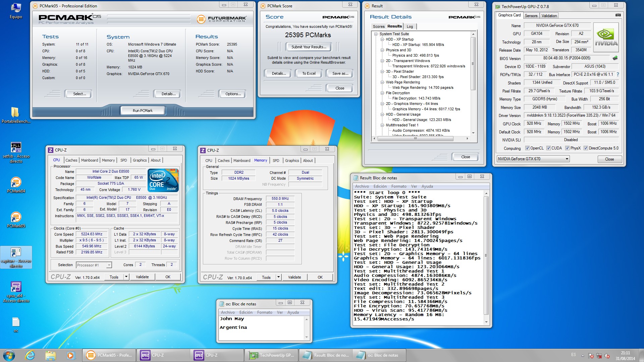The width and height of the screenshot is (644, 362).
Task: Click the BIOS save chip icon in GPU-Z
Action: 615,58
